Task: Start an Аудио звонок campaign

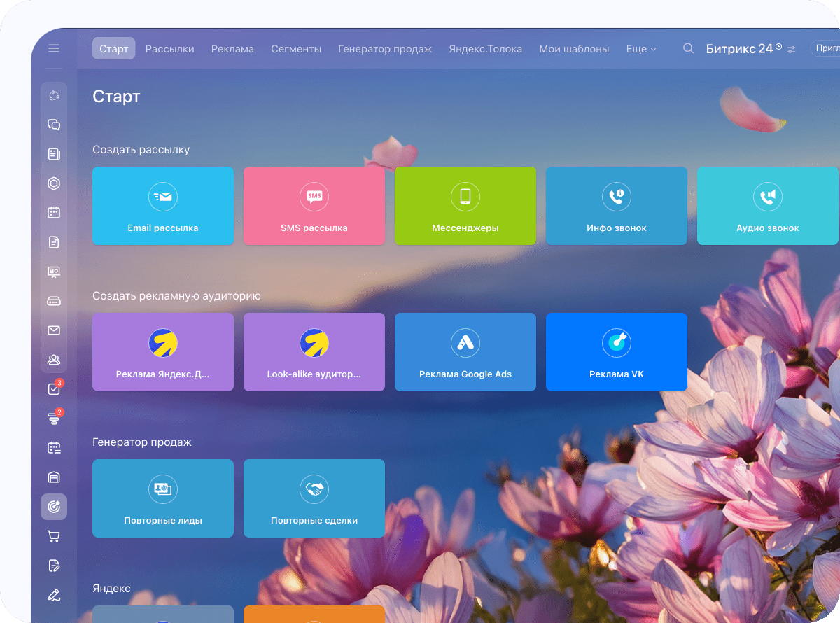Action: 768,206
